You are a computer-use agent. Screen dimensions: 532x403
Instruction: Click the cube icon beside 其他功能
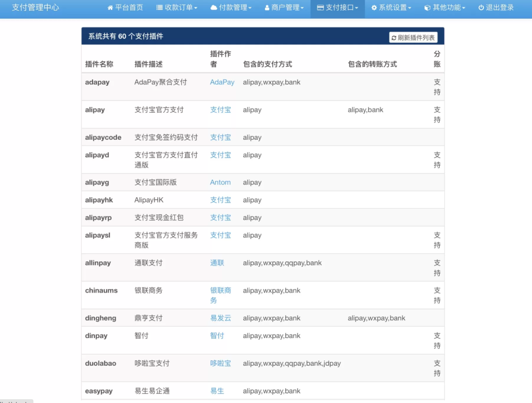[x=428, y=7]
